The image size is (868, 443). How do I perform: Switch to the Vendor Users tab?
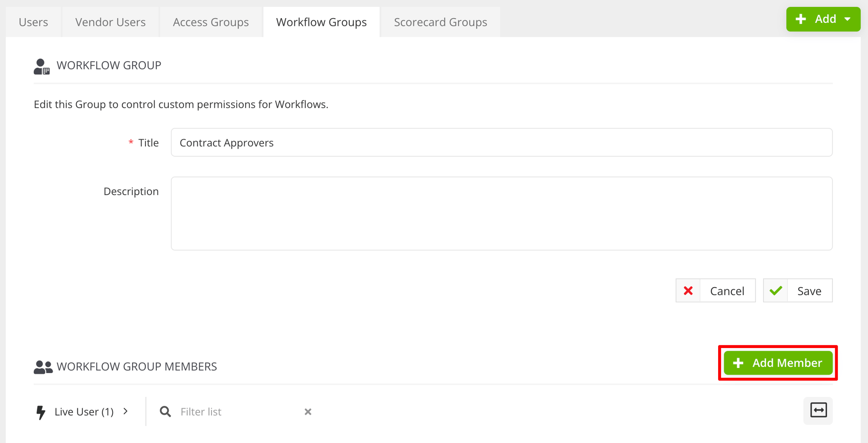coord(110,22)
